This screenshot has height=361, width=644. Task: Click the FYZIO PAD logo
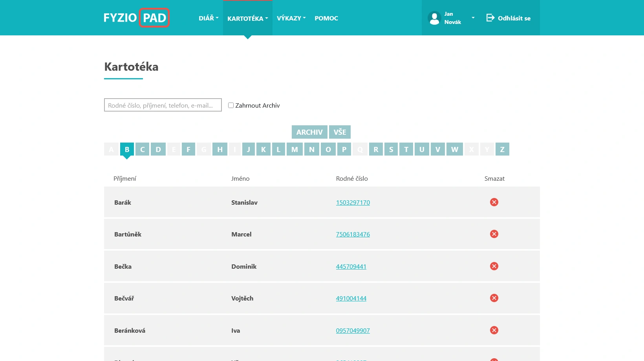point(136,17)
